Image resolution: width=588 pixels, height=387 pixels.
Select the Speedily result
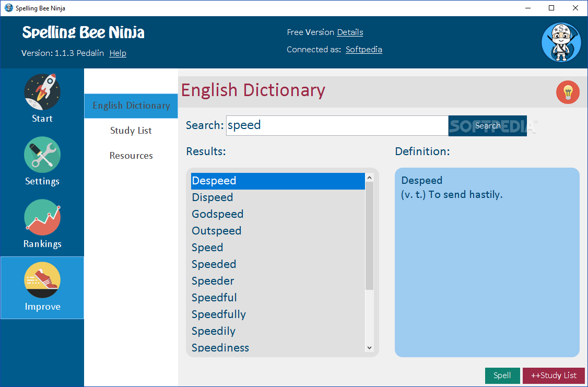[x=278, y=331]
